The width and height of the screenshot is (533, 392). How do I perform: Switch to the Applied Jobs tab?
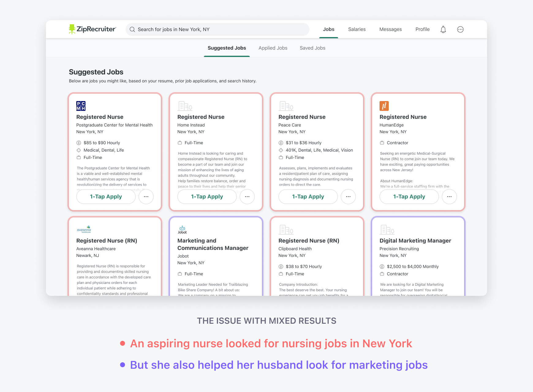(273, 48)
